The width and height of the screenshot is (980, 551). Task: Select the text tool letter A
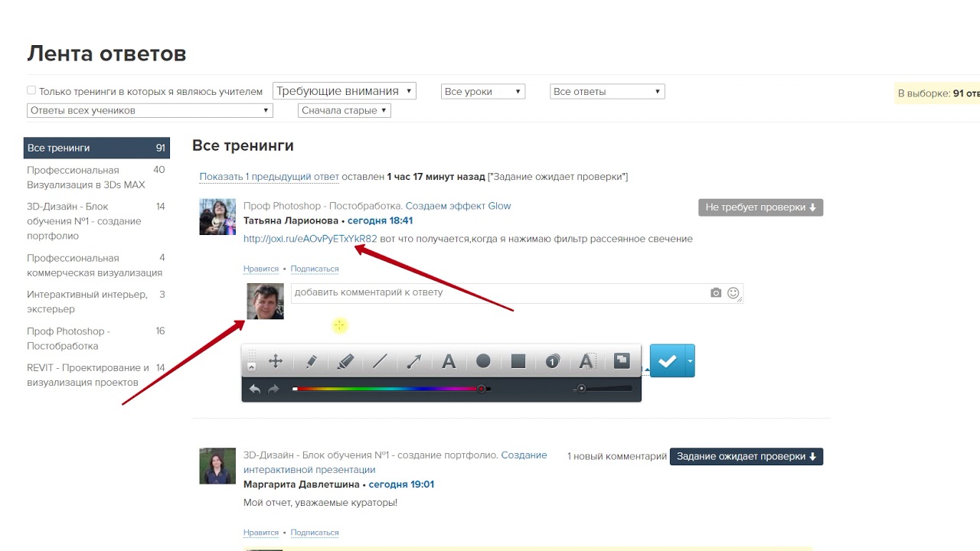449,362
